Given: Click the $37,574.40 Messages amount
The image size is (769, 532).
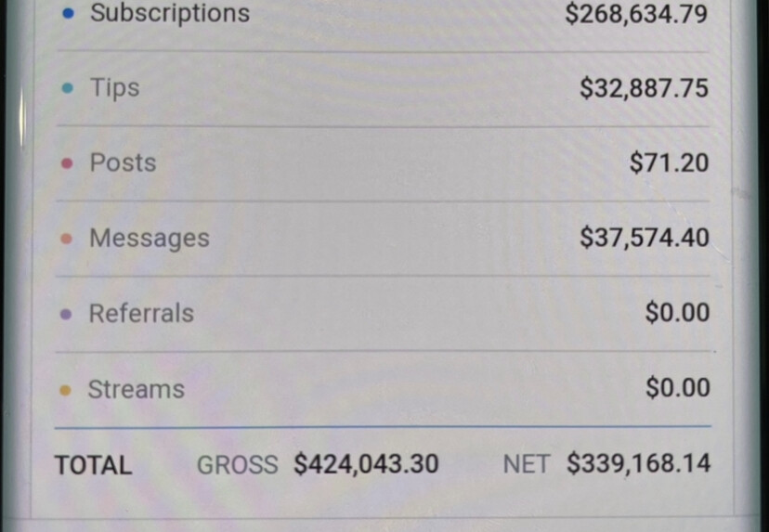Looking at the screenshot, I should (645, 239).
